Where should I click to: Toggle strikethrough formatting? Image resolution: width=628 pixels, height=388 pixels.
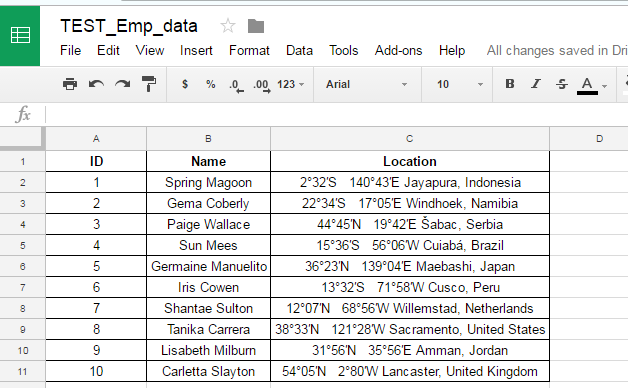point(562,84)
